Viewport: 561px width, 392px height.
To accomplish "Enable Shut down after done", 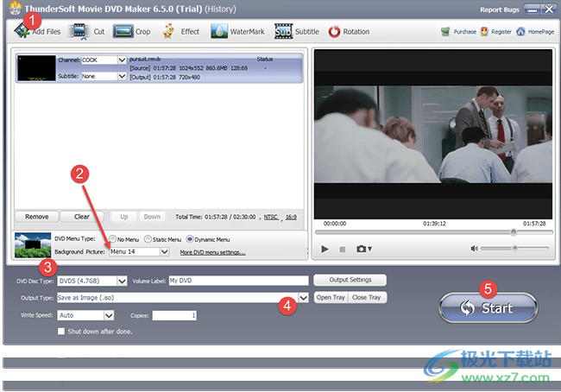I will 61,332.
